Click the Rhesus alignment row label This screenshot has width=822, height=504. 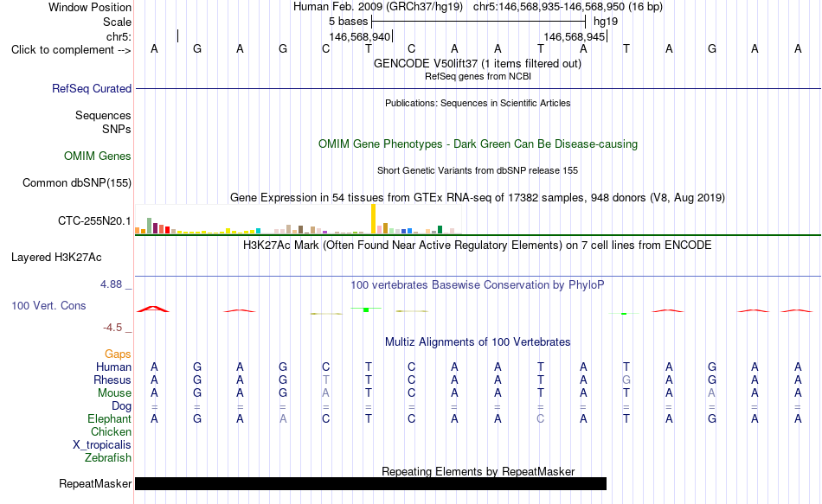[x=112, y=380]
